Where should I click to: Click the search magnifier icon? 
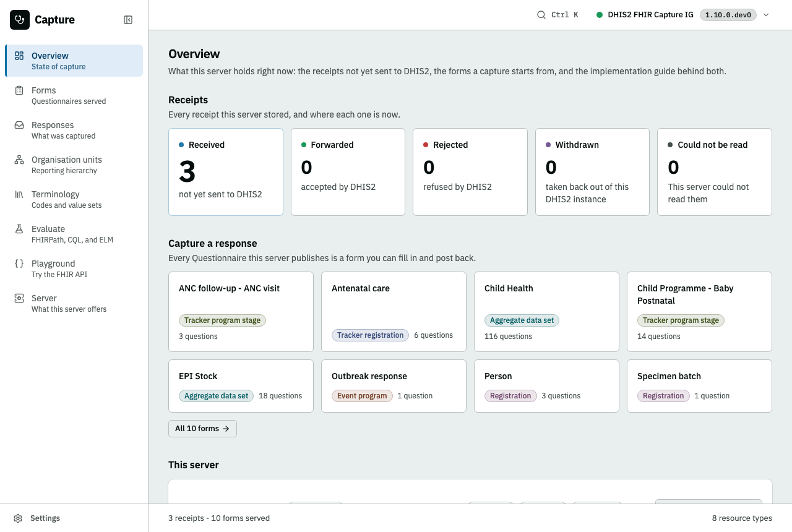pos(541,15)
